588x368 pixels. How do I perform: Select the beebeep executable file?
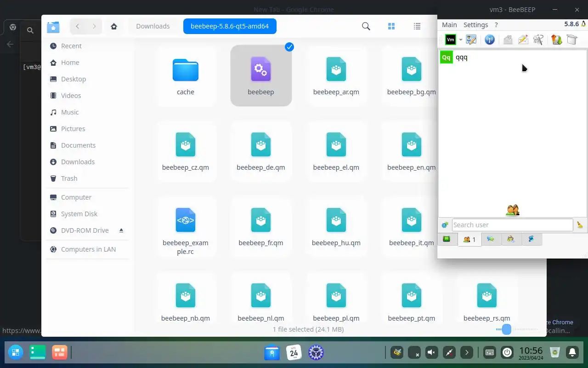[261, 76]
